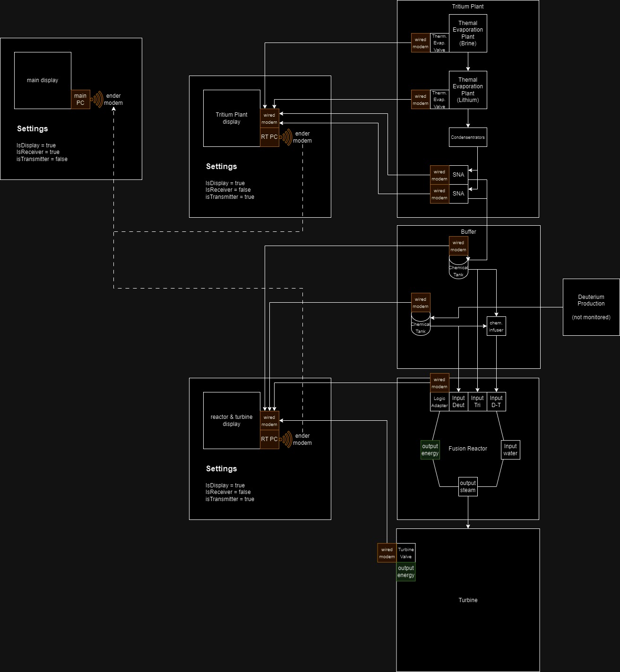Click the wireless signal icon beside main PC

[97, 99]
